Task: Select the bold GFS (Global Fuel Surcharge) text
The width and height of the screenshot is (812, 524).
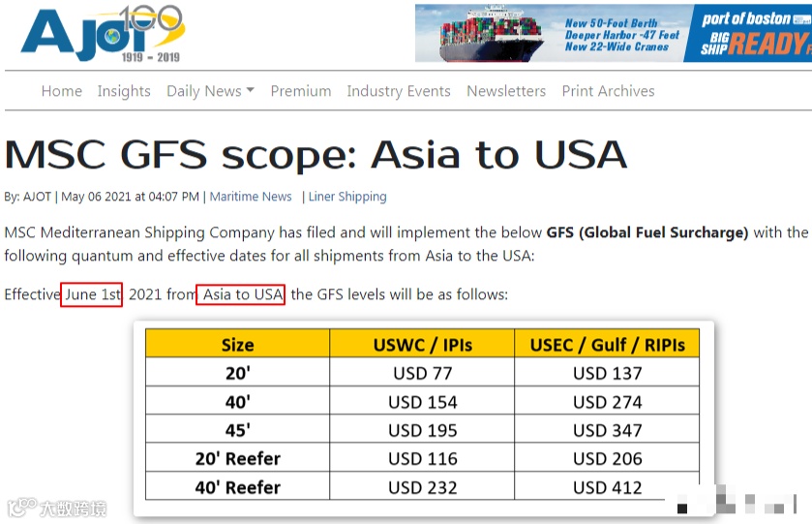Action: 647,232
